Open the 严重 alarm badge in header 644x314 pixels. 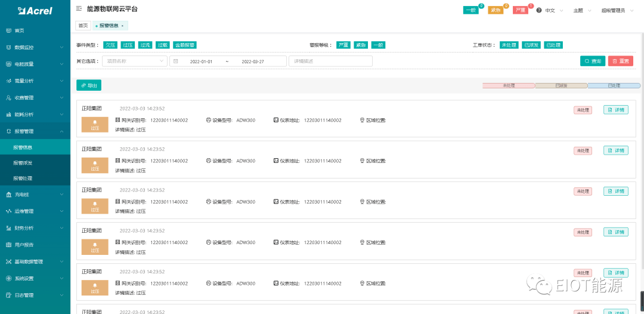520,11
